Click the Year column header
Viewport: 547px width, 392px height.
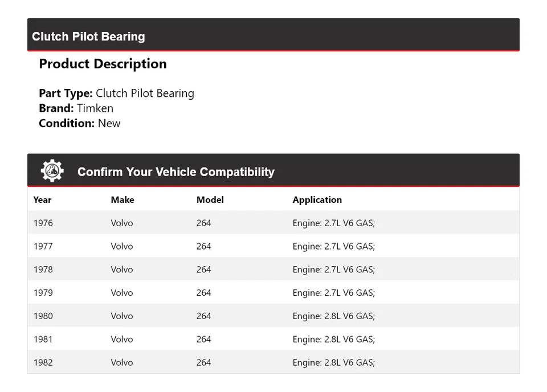(x=42, y=200)
